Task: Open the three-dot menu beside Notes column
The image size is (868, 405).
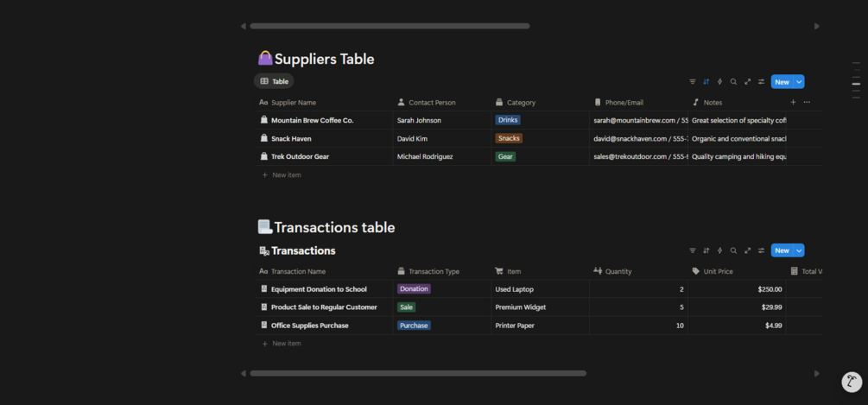Action: (x=807, y=102)
